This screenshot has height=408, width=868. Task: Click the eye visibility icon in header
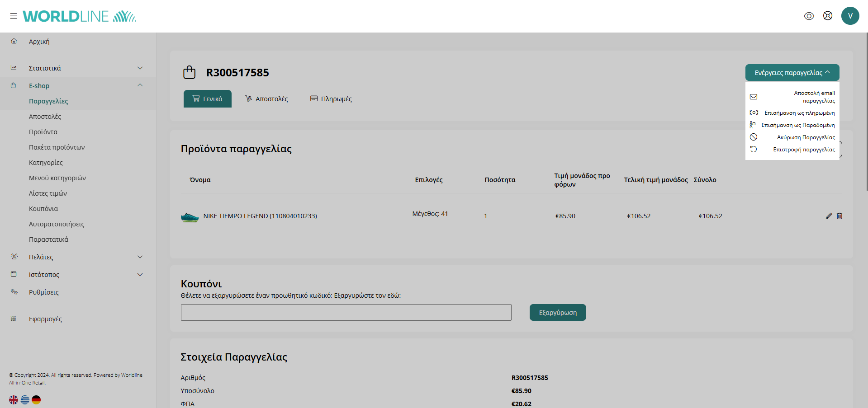pos(809,16)
